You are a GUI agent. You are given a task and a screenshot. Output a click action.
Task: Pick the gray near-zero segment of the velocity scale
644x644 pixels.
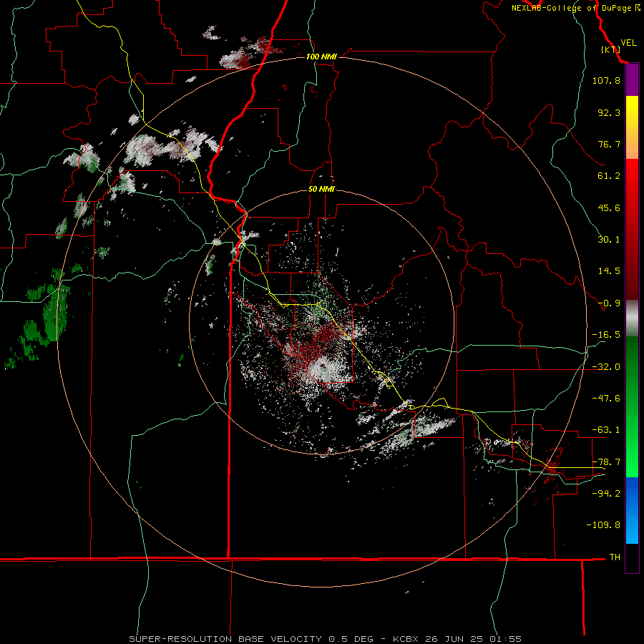pyautogui.click(x=632, y=318)
